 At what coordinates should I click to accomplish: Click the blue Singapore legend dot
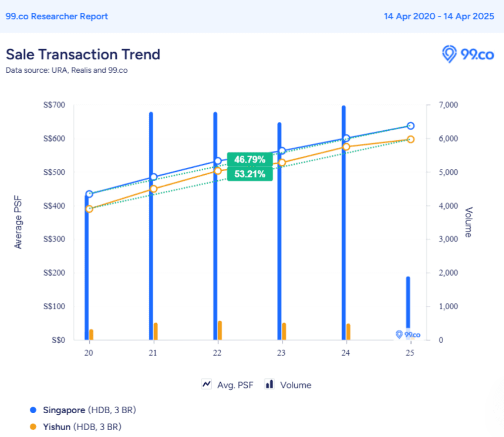[33, 410]
